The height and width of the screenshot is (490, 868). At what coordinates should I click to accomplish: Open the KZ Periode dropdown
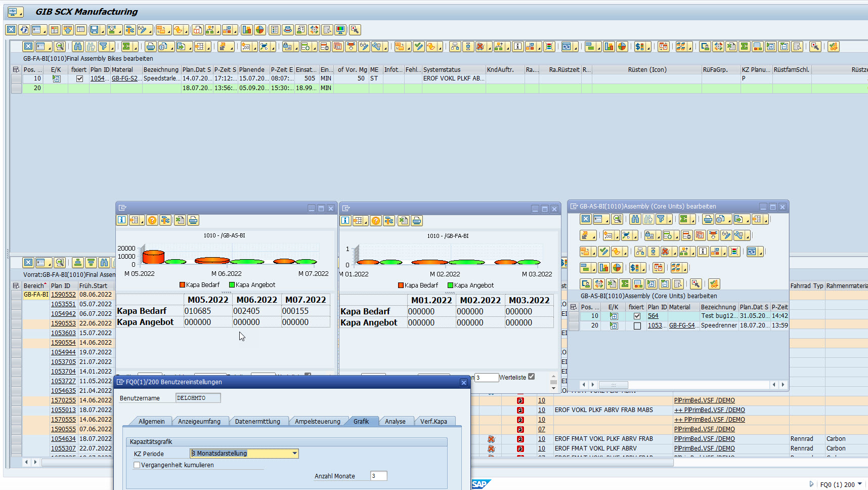[294, 454]
